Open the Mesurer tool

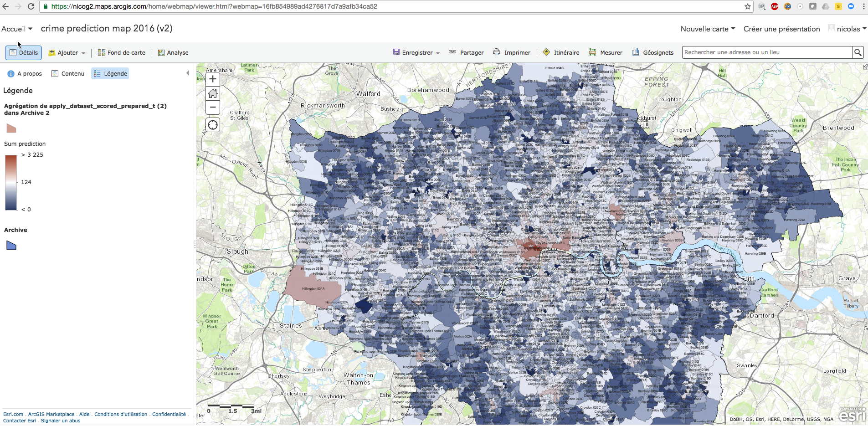[606, 52]
